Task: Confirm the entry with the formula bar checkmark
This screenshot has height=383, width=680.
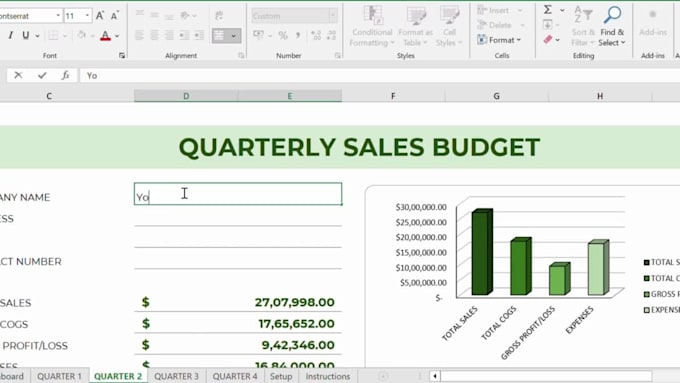Action: 42,75
